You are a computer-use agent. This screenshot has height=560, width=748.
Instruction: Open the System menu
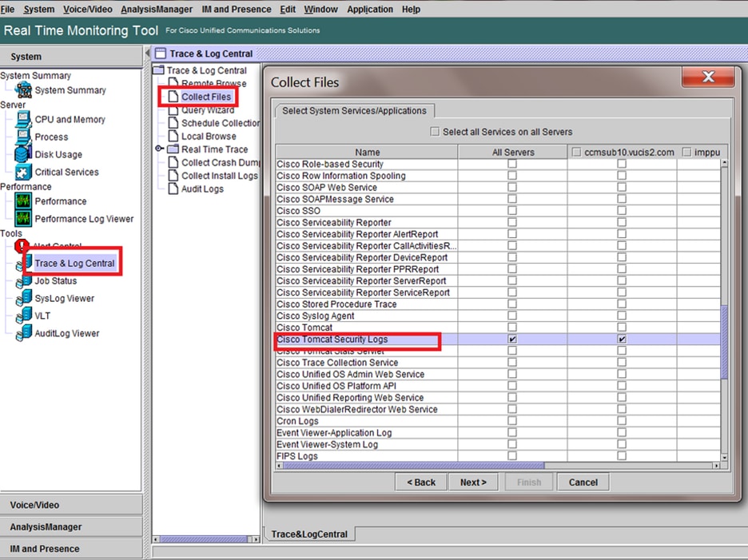[38, 9]
